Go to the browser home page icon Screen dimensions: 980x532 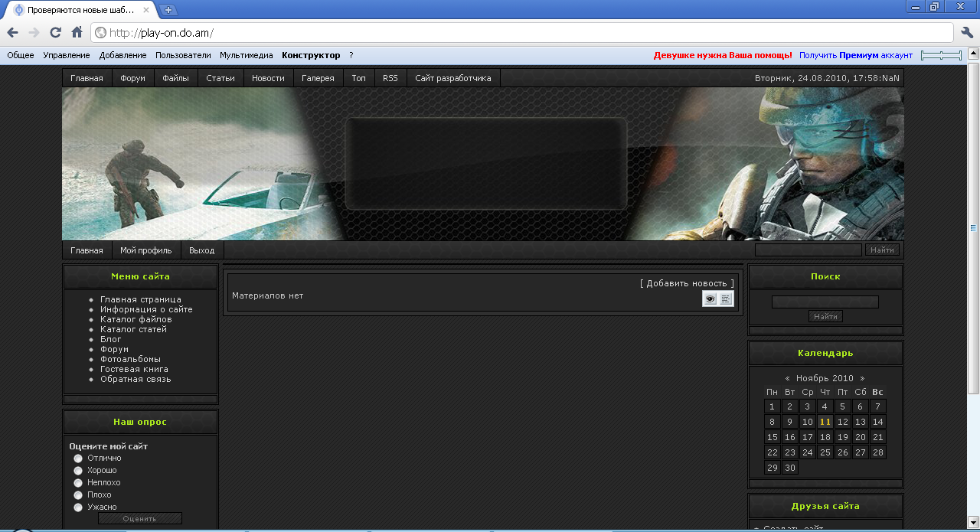pos(77,32)
